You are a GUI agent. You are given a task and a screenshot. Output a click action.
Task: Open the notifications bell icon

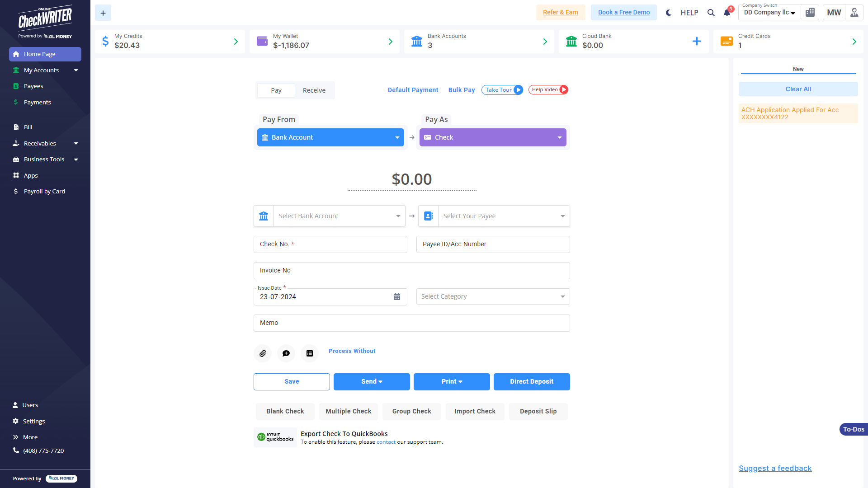coord(727,13)
